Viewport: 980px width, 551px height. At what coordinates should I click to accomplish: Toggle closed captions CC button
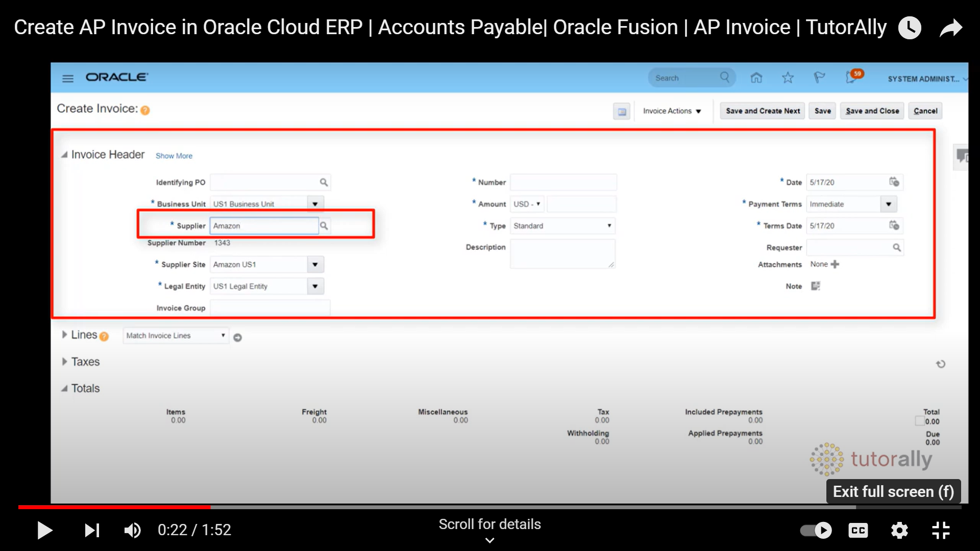(x=858, y=531)
